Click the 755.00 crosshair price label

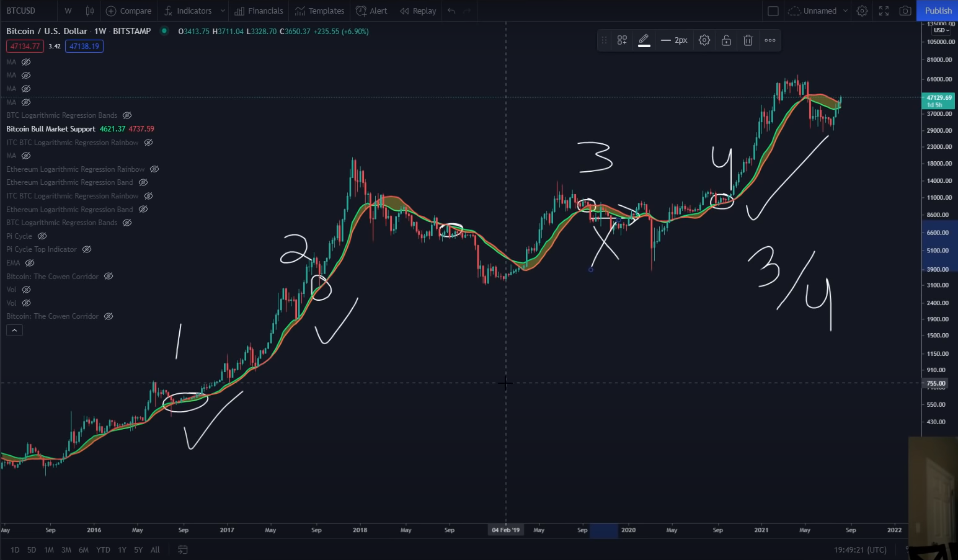point(936,383)
